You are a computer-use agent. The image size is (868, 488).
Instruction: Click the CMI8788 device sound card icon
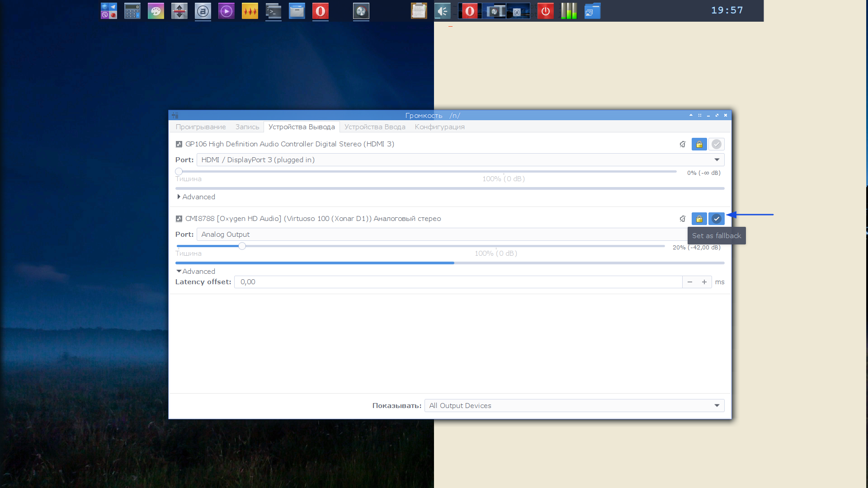pos(179,219)
